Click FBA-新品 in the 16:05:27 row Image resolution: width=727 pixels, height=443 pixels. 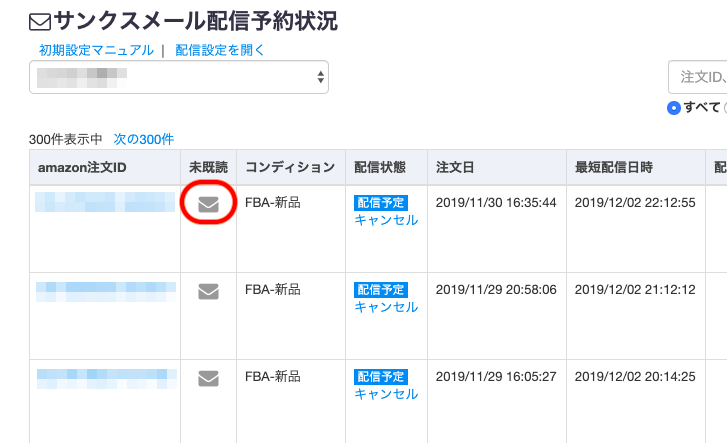click(x=273, y=377)
